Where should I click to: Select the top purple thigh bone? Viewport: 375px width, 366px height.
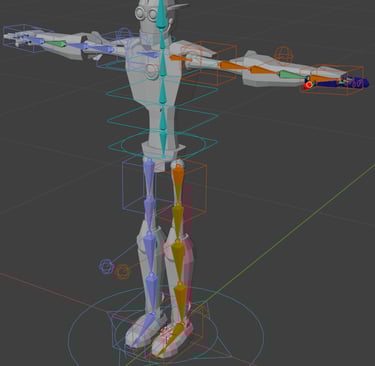[149, 178]
